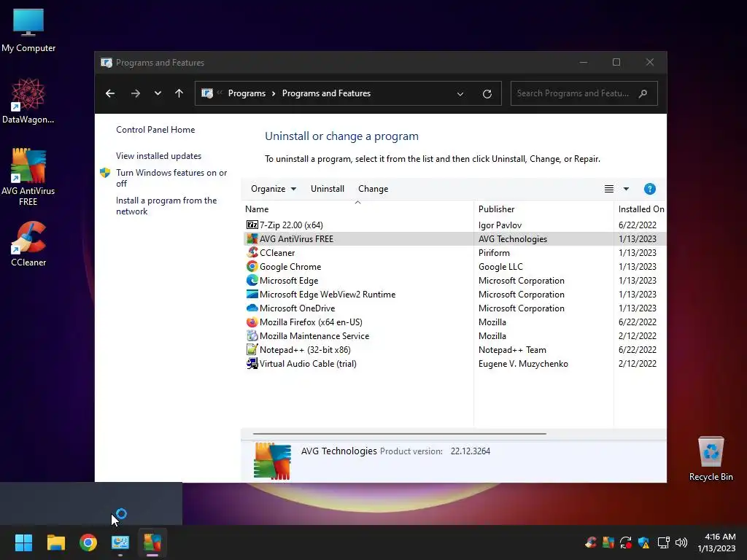Click the horizontal scrollbar of the list
The image size is (747, 560).
(399, 434)
